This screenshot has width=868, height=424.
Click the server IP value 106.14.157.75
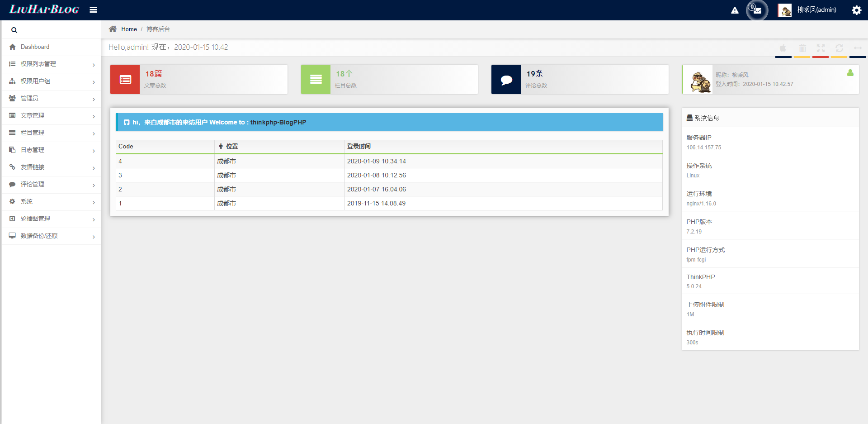click(x=704, y=148)
